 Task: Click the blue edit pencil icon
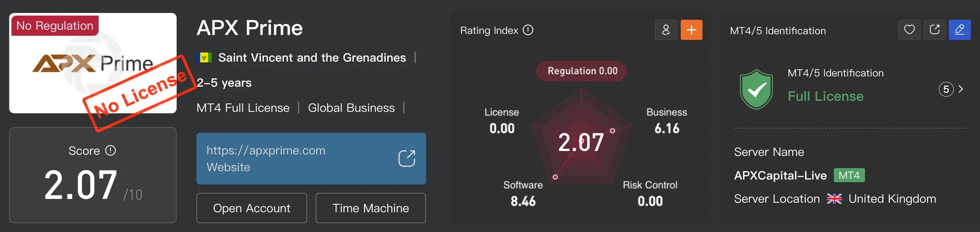tap(960, 30)
